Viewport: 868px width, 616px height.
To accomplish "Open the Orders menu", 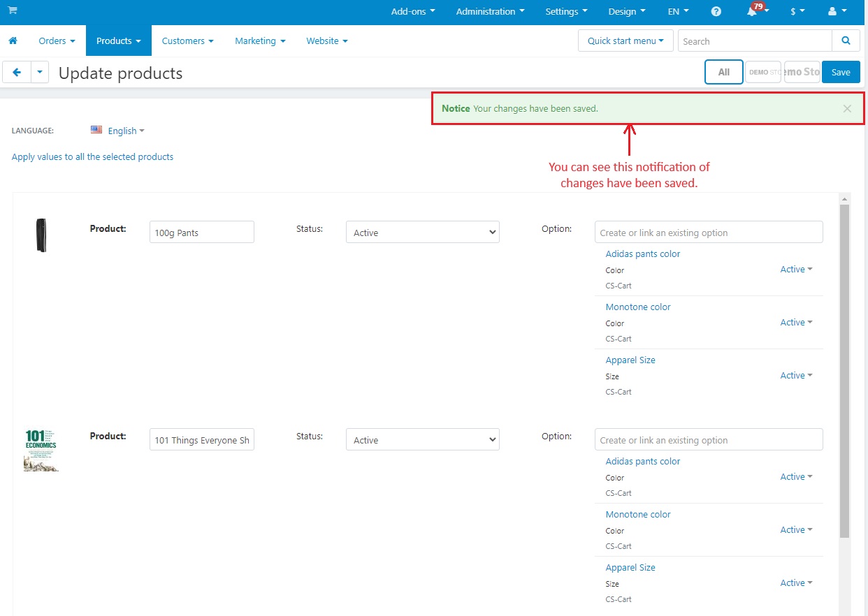I will (57, 41).
